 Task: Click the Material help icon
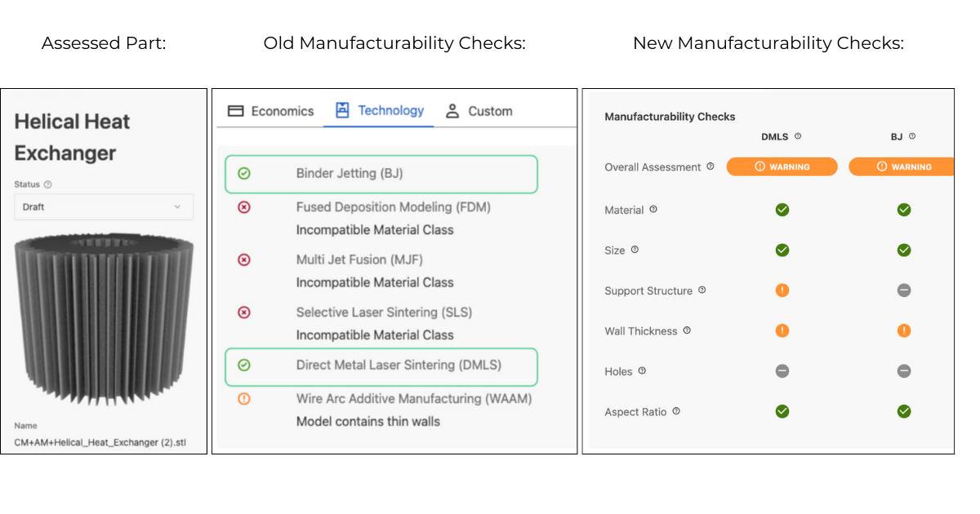pyautogui.click(x=653, y=210)
